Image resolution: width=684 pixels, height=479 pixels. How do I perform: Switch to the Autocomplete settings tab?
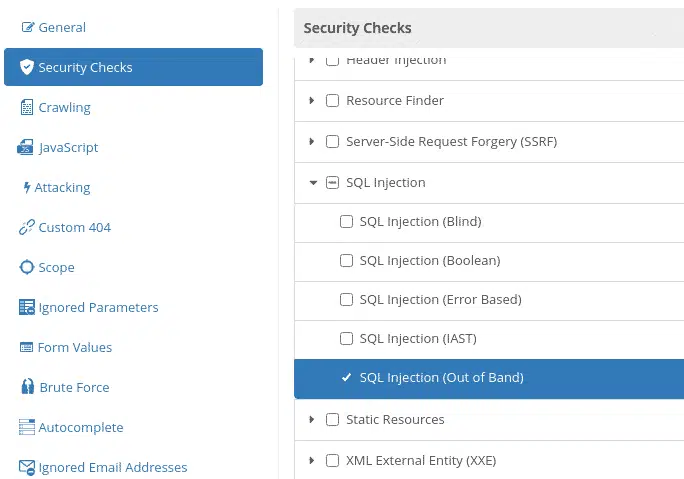click(72, 427)
